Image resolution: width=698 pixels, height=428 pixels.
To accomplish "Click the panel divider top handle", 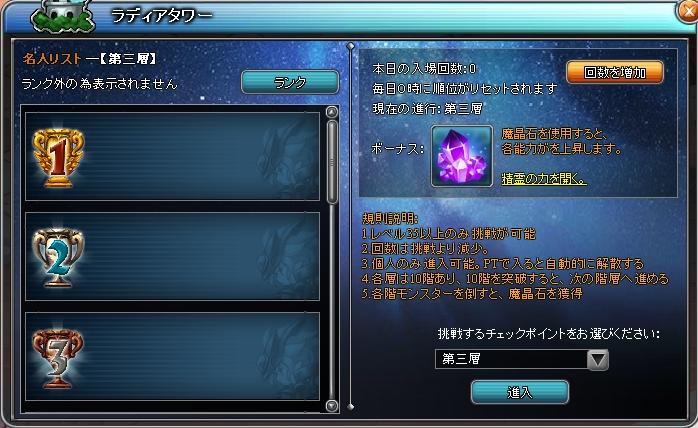I will click(351, 46).
